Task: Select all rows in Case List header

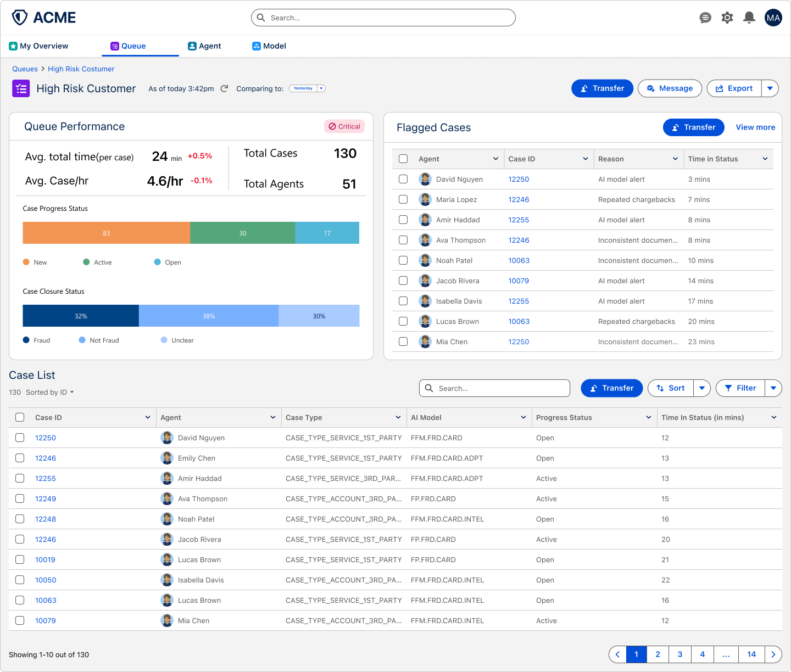Action: point(20,417)
